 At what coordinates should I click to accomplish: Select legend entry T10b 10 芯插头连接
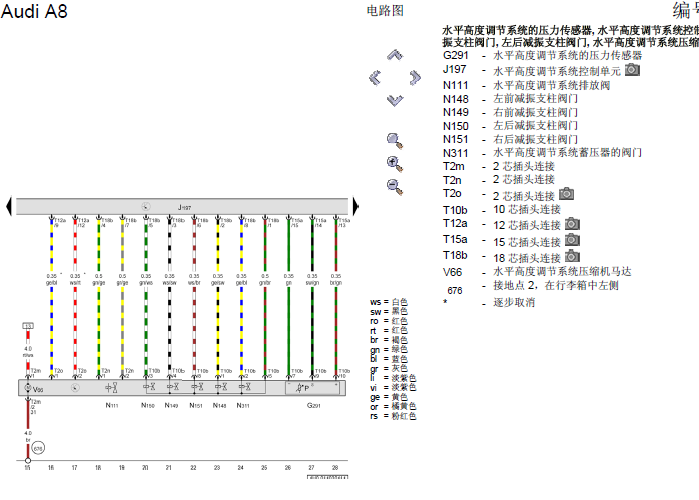click(x=502, y=209)
